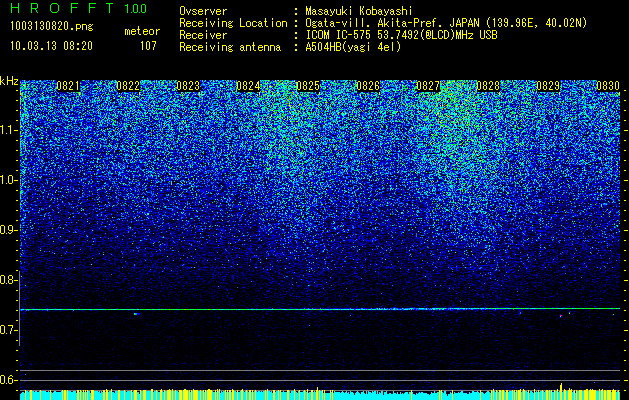This screenshot has width=629, height=400.
Task: Click observer name Masayuki Kobayashi
Action: click(x=359, y=12)
